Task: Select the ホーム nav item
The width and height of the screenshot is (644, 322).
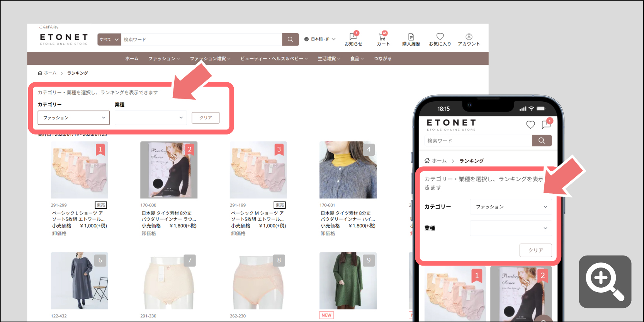Action: coord(132,59)
